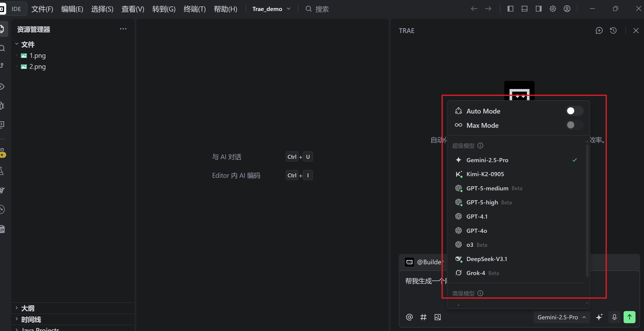The width and height of the screenshot is (644, 331).
Task: Toggle Max Mode switch
Action: 574,125
